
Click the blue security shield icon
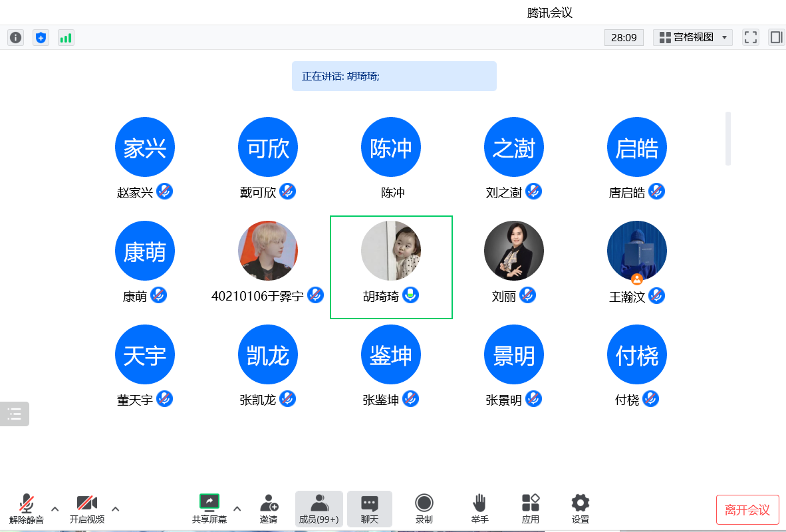click(x=41, y=38)
